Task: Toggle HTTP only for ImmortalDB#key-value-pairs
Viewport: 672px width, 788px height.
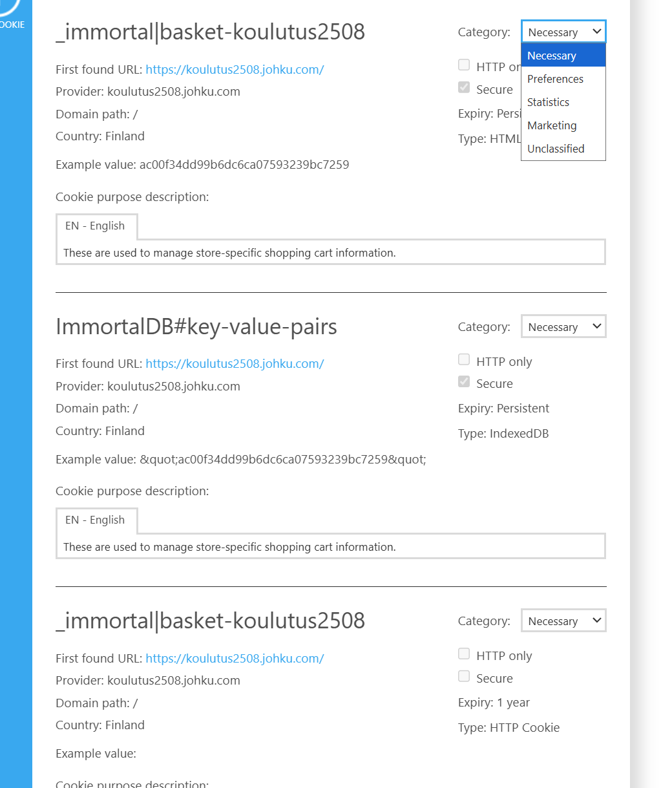Action: (x=464, y=359)
